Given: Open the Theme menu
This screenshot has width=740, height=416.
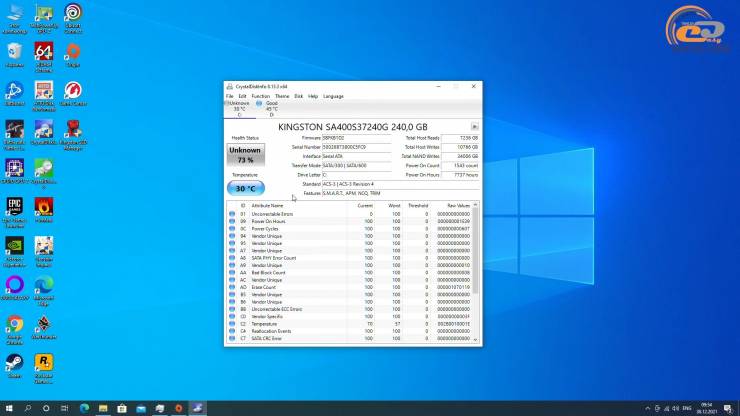Looking at the screenshot, I should click(282, 96).
